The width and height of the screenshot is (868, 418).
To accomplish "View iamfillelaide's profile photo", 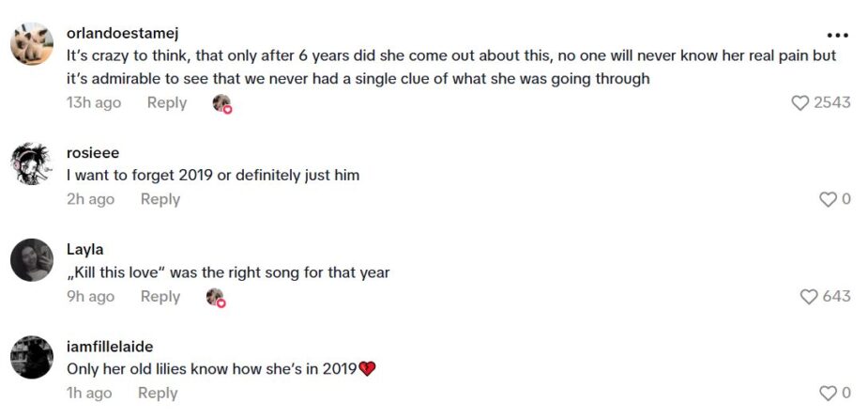I will [x=32, y=357].
